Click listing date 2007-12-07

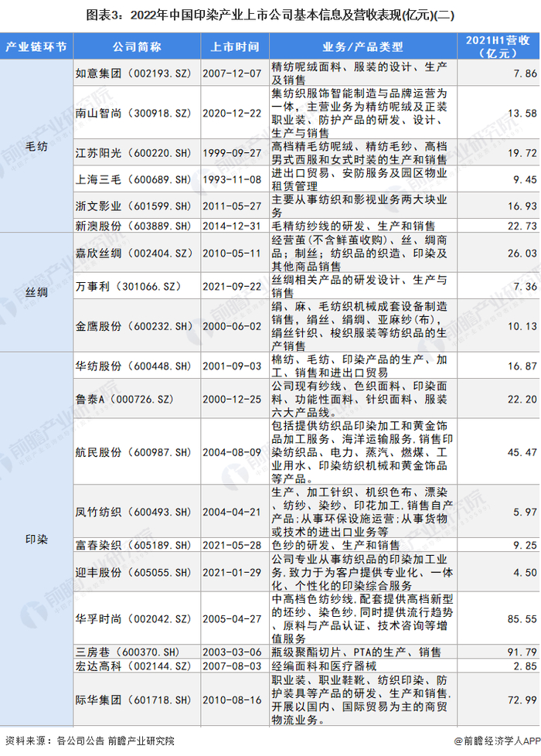[232, 73]
